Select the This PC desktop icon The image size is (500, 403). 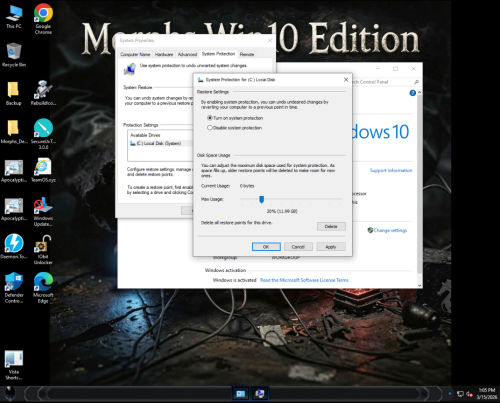point(14,17)
